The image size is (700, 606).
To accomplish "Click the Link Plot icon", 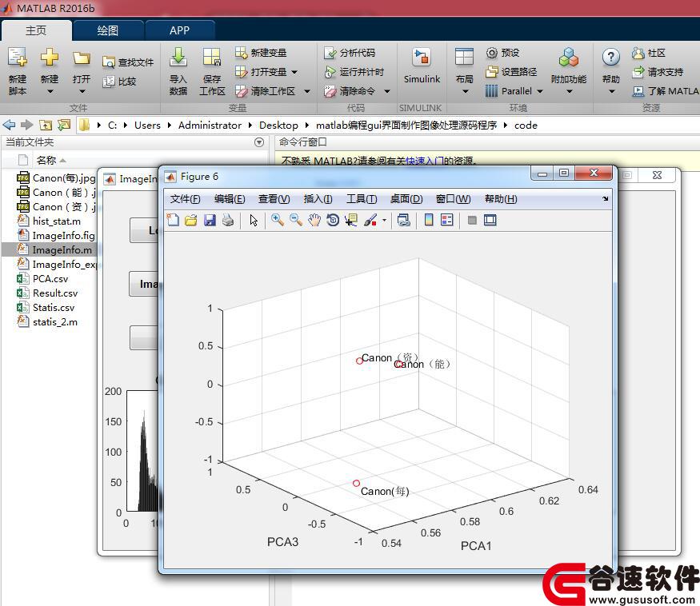I will click(403, 220).
